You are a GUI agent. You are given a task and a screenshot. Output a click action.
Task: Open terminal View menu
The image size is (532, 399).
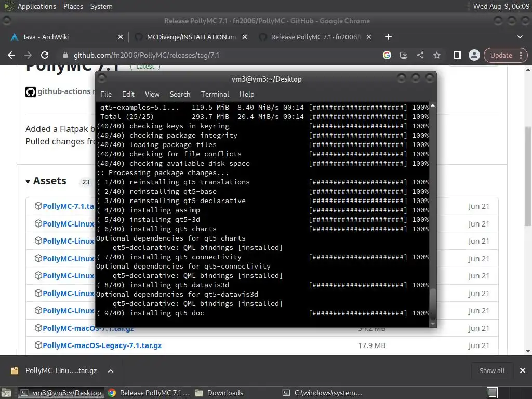click(152, 95)
